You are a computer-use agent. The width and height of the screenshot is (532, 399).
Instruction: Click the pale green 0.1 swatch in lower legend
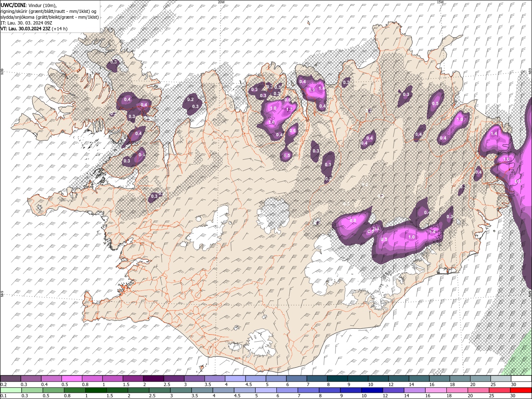11,390
